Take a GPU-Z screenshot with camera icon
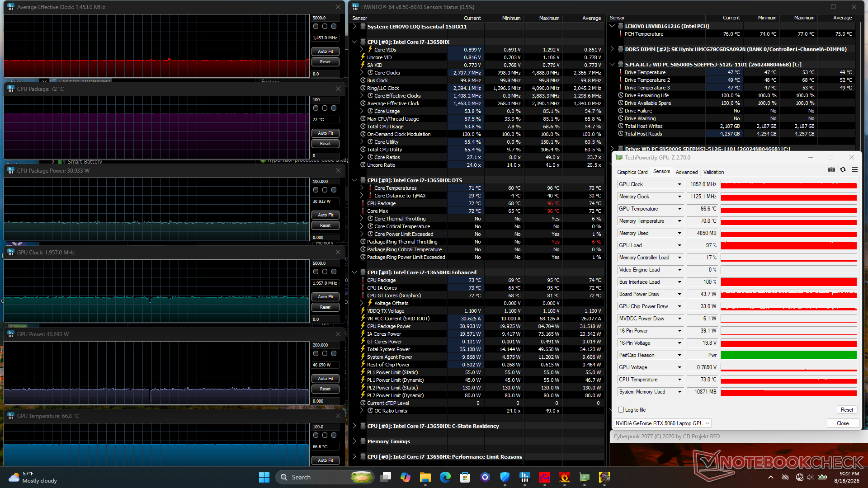Screen dimensions: 868x488 click(831, 169)
